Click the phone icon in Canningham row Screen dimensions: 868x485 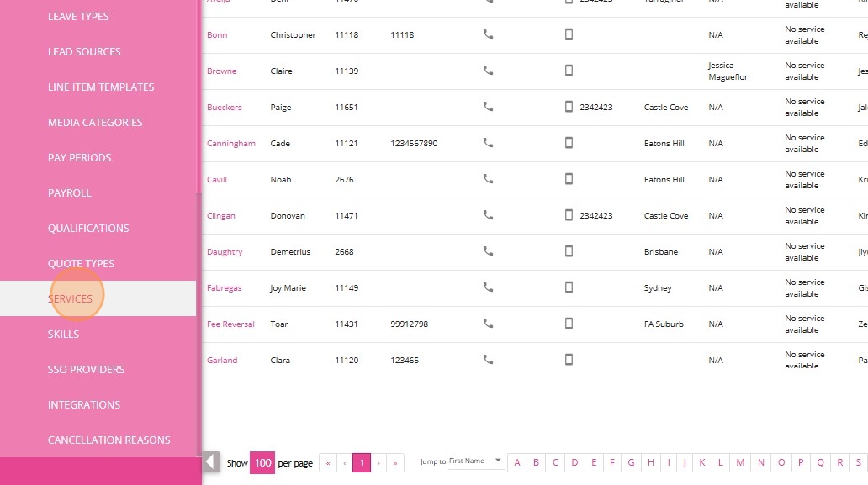point(488,143)
